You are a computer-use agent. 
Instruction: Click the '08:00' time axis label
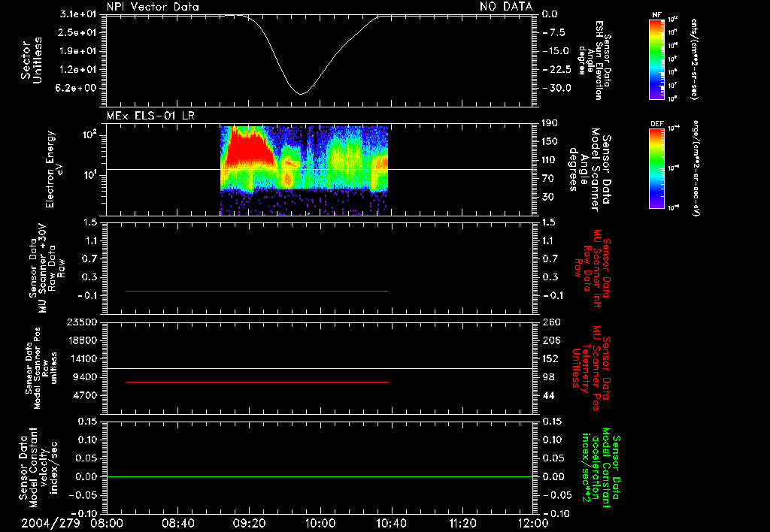(107, 523)
